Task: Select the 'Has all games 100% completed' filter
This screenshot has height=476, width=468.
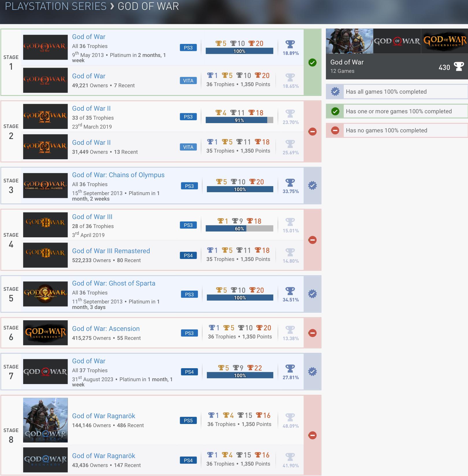Action: [x=386, y=92]
